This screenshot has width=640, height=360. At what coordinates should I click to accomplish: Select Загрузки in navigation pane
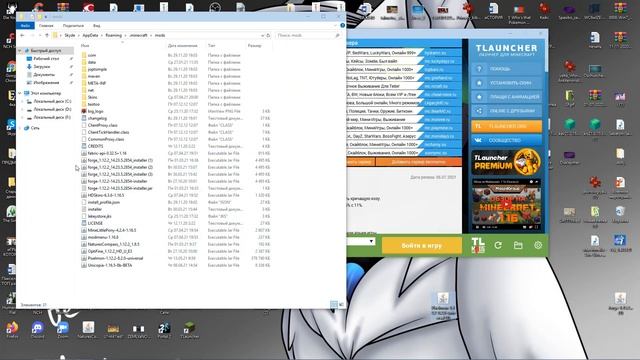[42, 67]
